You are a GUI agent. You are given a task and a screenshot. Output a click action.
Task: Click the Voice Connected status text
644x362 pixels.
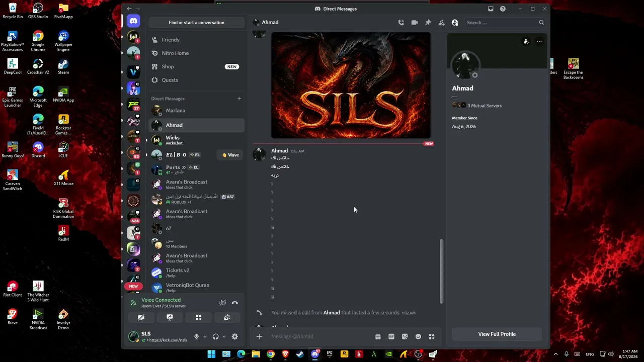pyautogui.click(x=161, y=300)
